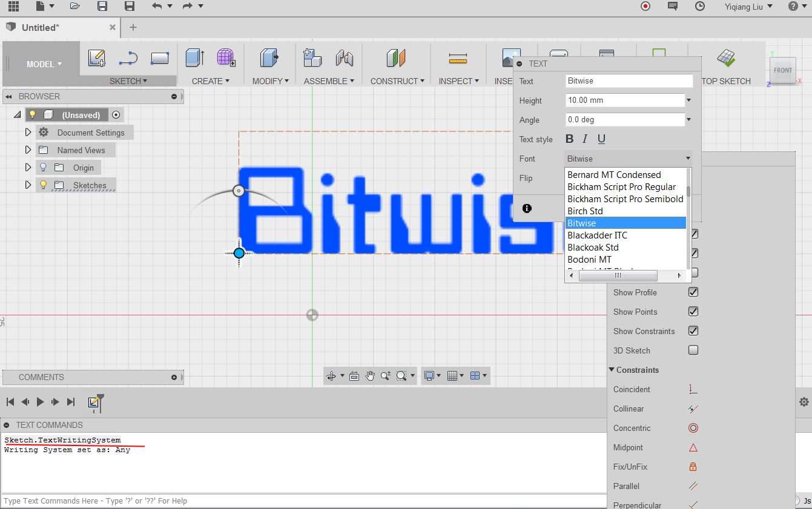This screenshot has width=812, height=509.
Task: Enable the 3D Sketch checkbox
Action: tap(693, 350)
